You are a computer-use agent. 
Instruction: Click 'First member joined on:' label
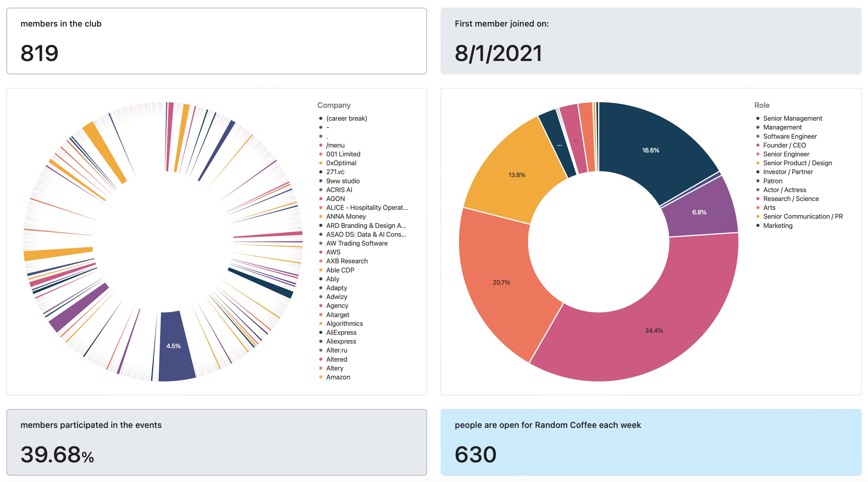(x=502, y=24)
